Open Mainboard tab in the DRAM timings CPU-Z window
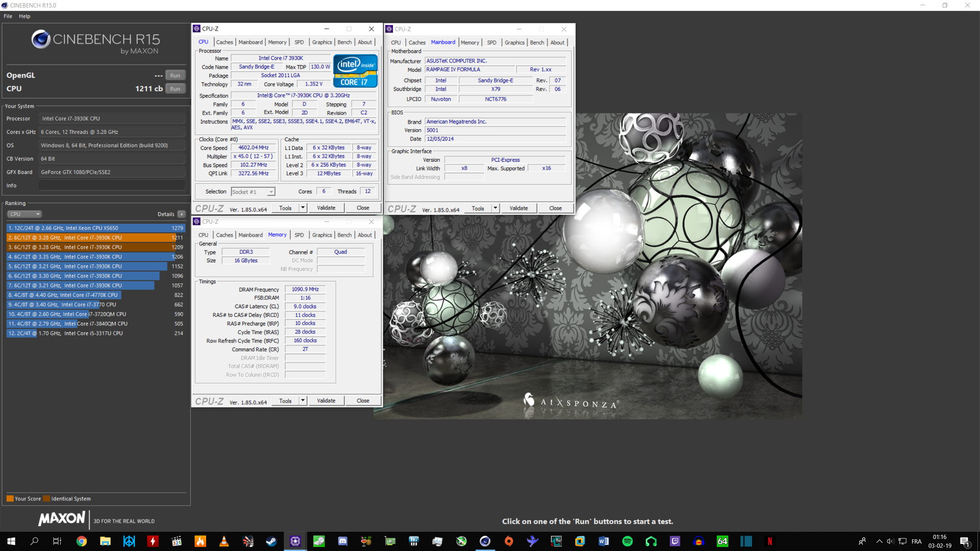This screenshot has height=551, width=980. point(251,235)
